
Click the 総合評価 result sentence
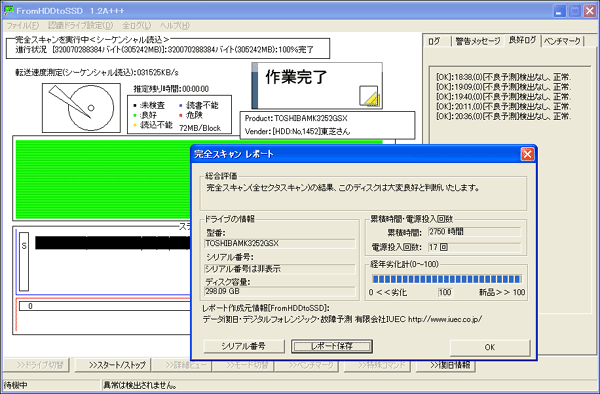[343, 187]
